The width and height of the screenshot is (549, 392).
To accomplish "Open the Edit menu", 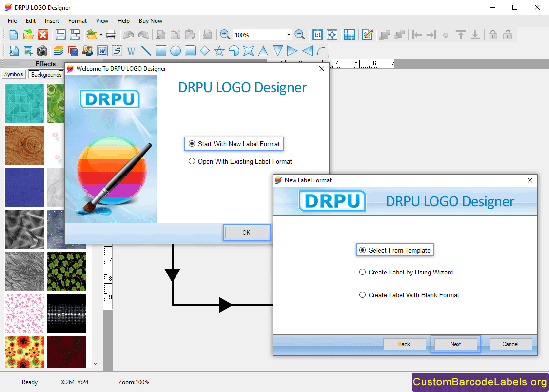I will pyautogui.click(x=31, y=21).
